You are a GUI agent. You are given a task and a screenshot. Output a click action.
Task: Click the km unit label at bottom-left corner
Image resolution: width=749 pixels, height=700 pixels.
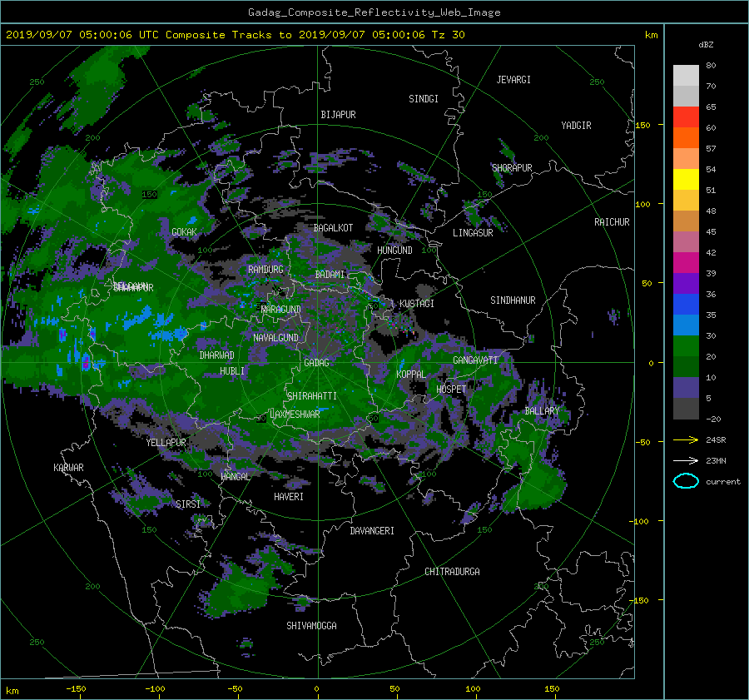pos(12,691)
